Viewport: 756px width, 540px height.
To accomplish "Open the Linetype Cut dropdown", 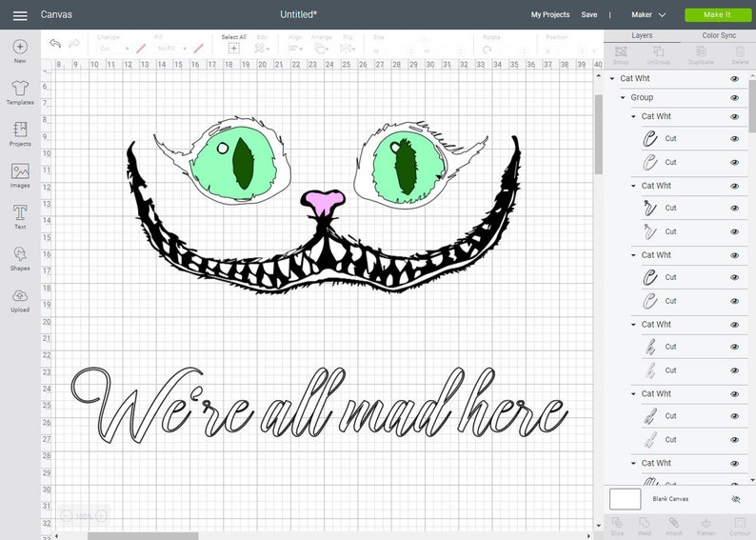I will coord(114,49).
